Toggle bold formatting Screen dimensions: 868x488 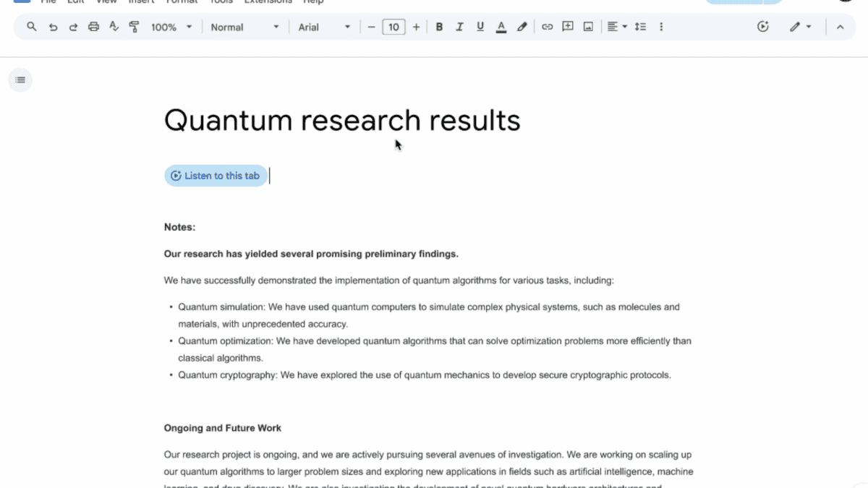tap(439, 27)
